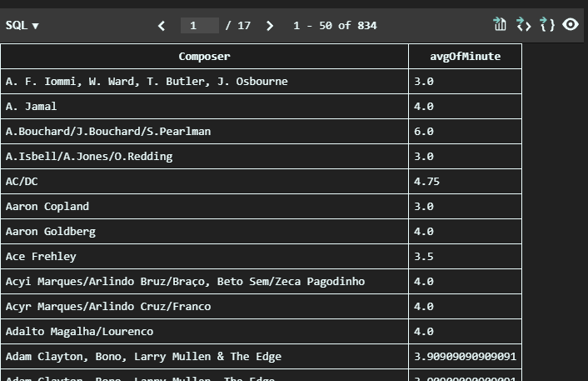Click the 4.0 value for Acyi Marques row
Image resolution: width=588 pixels, height=381 pixels.
pos(465,282)
